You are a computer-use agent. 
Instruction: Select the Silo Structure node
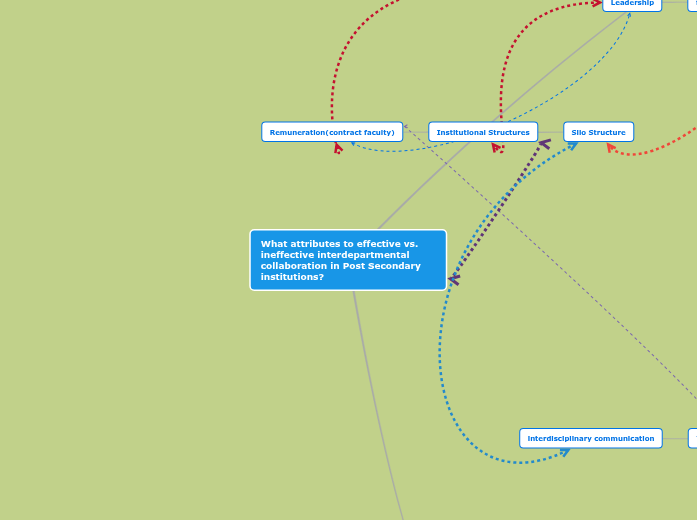pos(598,132)
